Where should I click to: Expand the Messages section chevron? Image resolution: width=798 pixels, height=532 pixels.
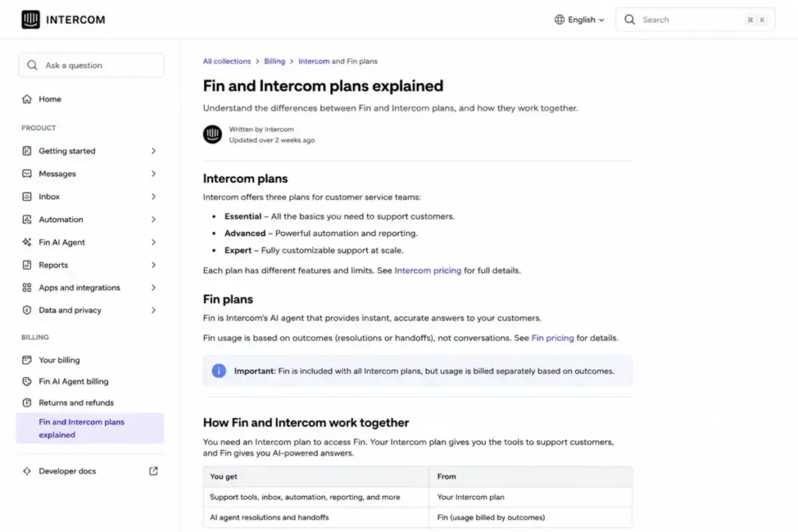pyautogui.click(x=154, y=174)
